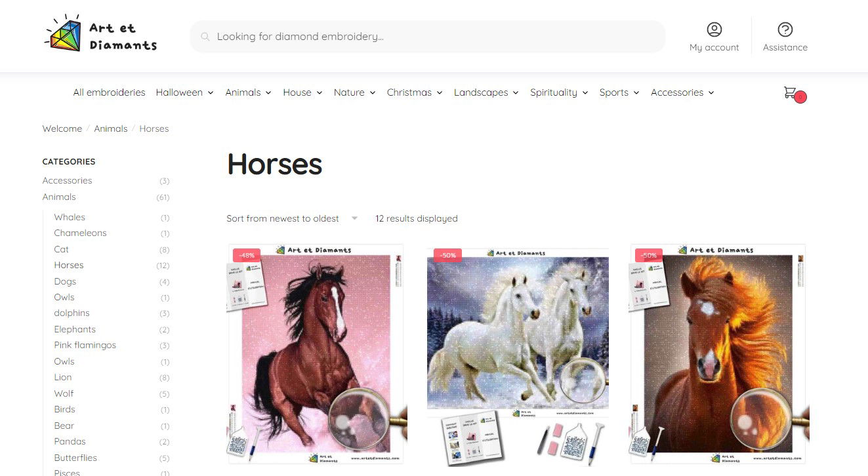Go to the Welcome breadcrumb link
Image resolution: width=868 pixels, height=476 pixels.
[x=62, y=129]
